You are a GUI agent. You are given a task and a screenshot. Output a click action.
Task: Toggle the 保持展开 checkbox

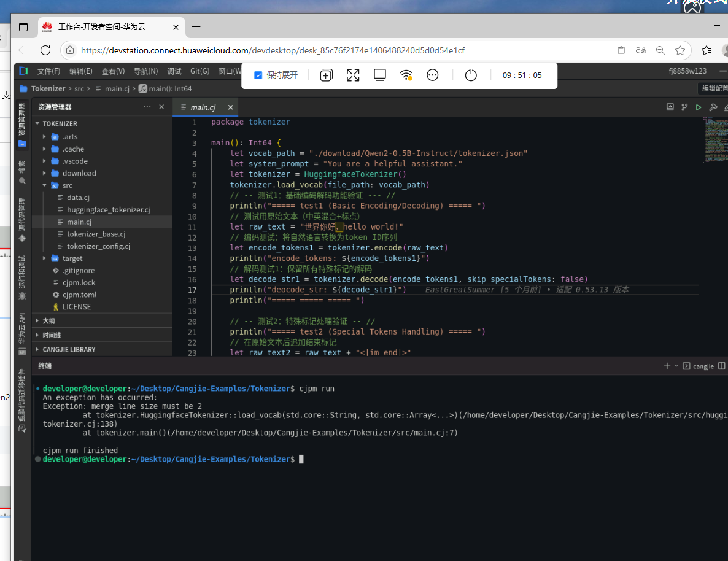tap(258, 75)
